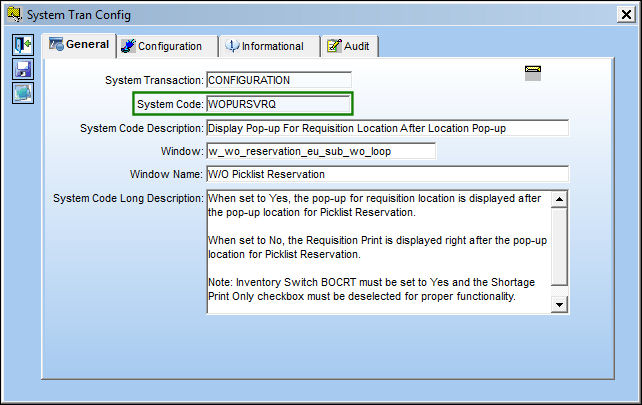Click the System Code Description field
This screenshot has width=642, height=405.
coord(387,128)
